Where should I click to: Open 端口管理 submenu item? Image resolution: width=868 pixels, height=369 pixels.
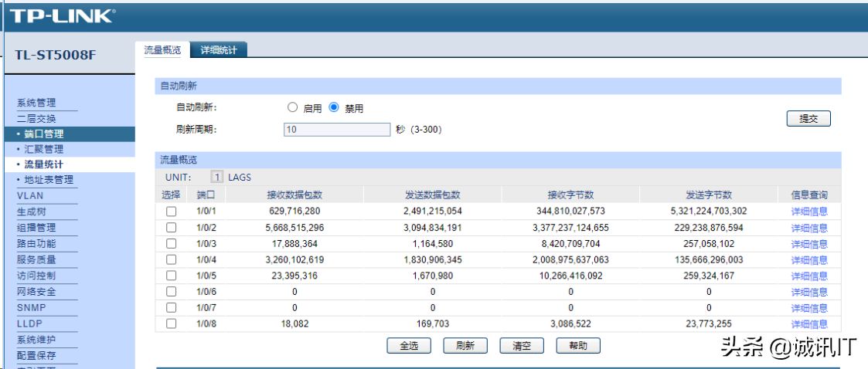pyautogui.click(x=43, y=134)
